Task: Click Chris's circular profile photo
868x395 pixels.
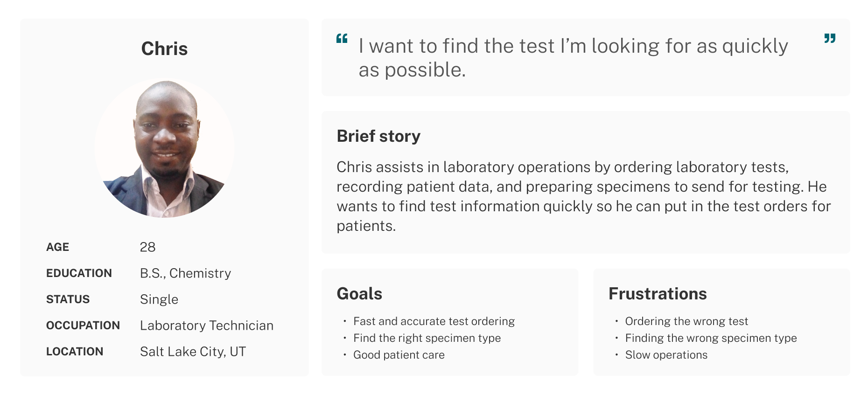Action: 164,148
